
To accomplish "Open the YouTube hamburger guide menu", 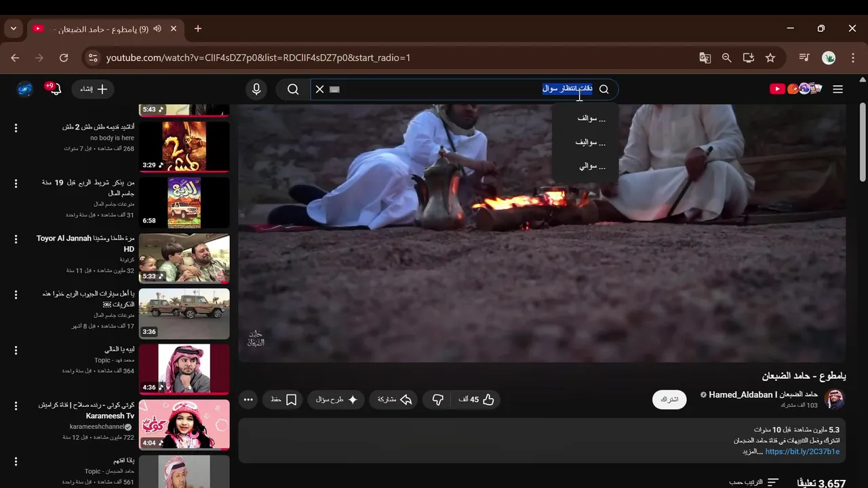I will coord(837,89).
